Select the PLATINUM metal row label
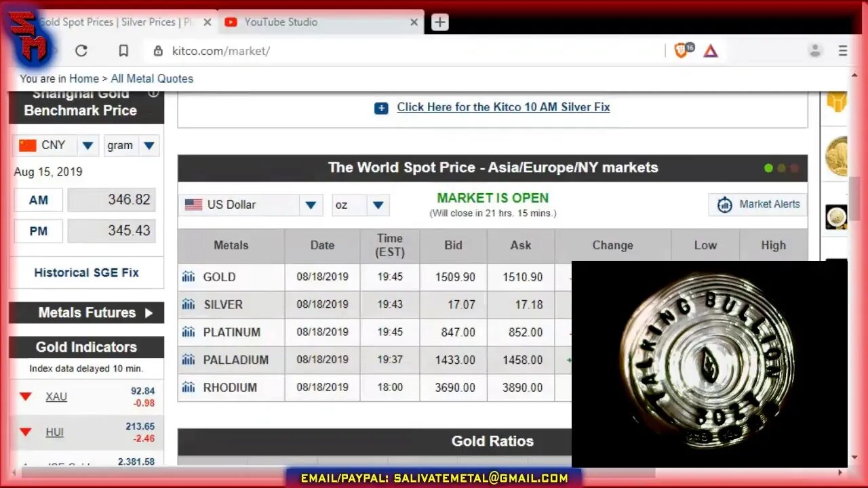 click(x=232, y=332)
